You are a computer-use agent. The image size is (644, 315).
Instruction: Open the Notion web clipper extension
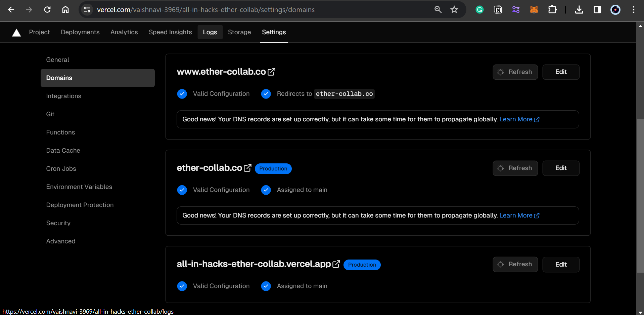pyautogui.click(x=498, y=10)
